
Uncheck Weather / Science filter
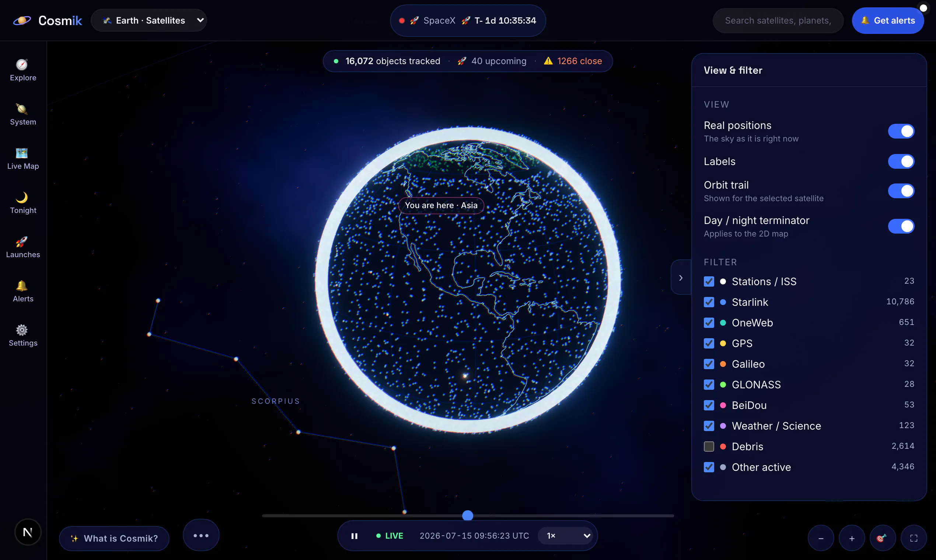coord(709,426)
